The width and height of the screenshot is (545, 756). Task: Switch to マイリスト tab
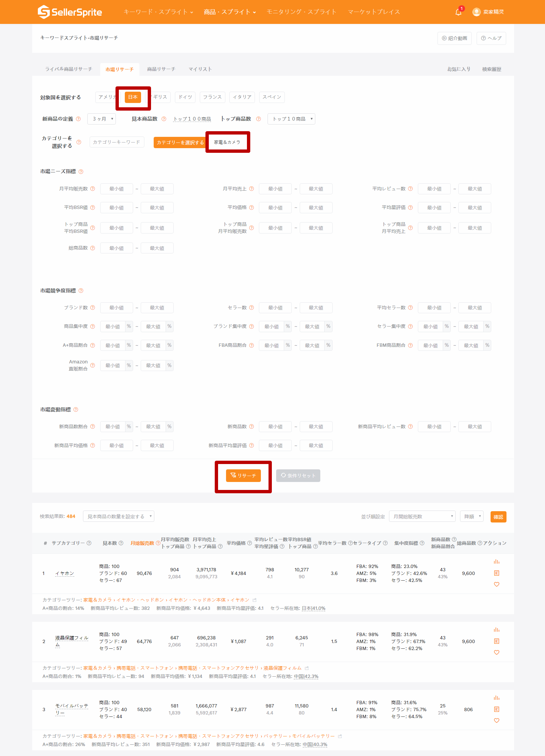coord(200,69)
